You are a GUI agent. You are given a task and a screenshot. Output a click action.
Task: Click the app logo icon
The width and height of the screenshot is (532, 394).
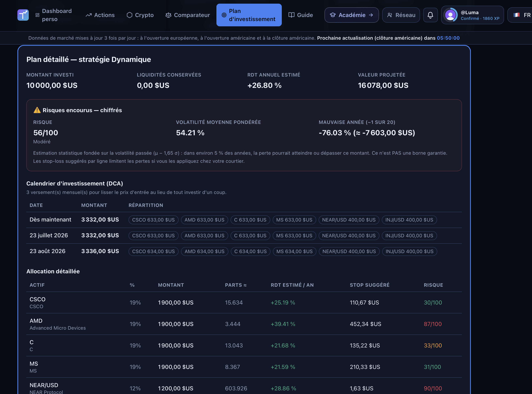click(23, 15)
